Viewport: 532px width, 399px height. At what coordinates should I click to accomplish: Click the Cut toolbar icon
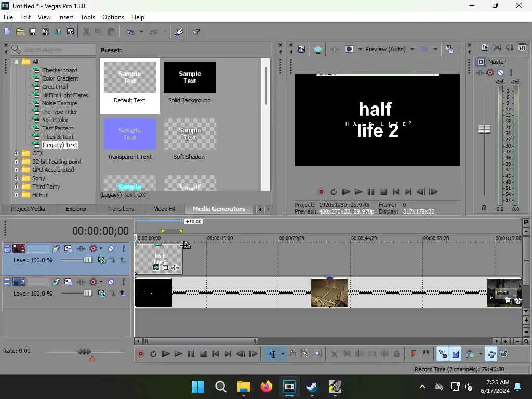click(x=86, y=32)
